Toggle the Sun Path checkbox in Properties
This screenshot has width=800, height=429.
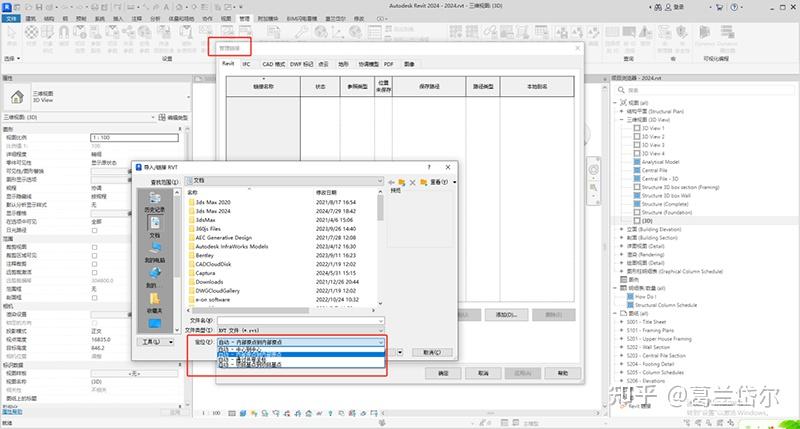[x=94, y=231]
